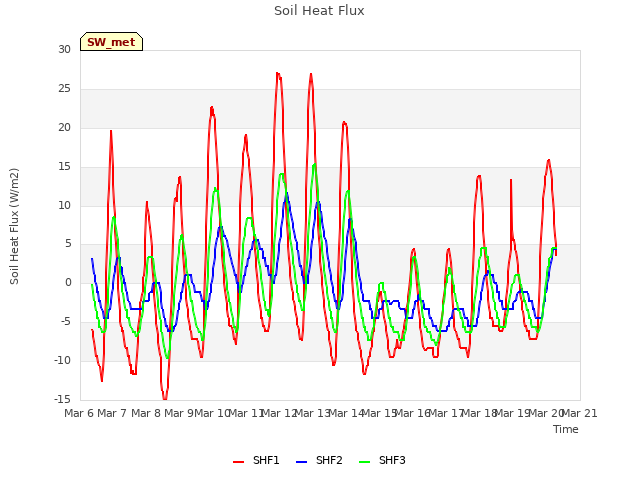Click the 15 y-axis tick label
640x480 pixels.
tap(64, 167)
